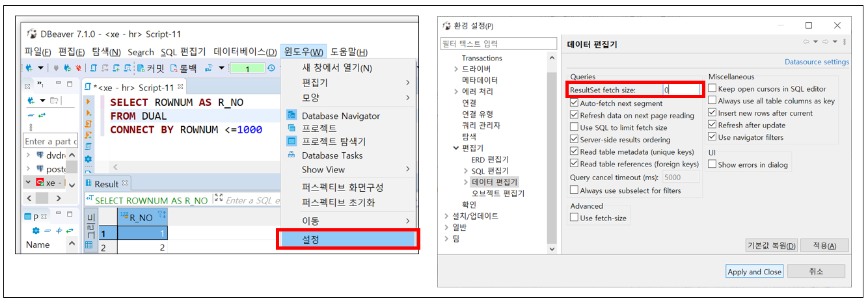Click the execute SQL statement arrow icon
The image size is (868, 303).
click(x=88, y=102)
